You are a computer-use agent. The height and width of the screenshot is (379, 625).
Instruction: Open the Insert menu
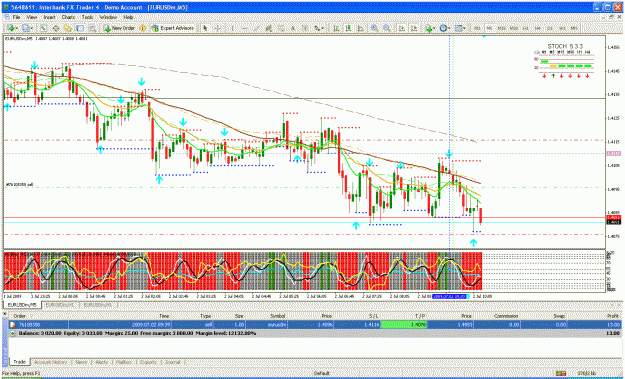point(49,17)
